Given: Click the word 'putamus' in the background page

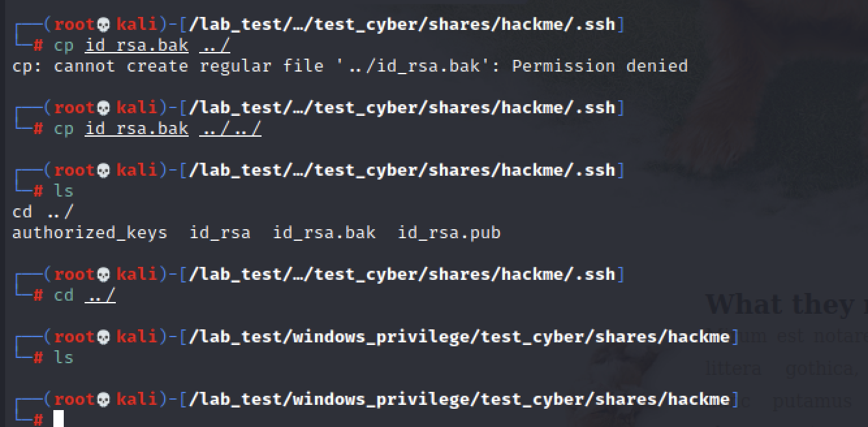Looking at the screenshot, I should tap(813, 400).
